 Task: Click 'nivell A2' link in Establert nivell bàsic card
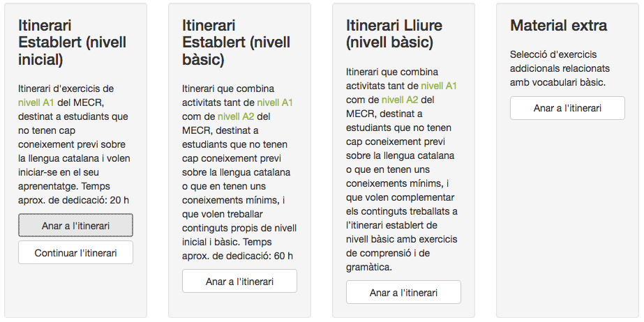tap(237, 116)
